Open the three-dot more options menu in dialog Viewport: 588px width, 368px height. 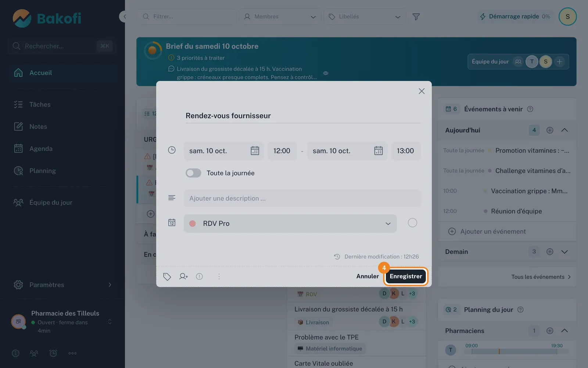coord(219,276)
